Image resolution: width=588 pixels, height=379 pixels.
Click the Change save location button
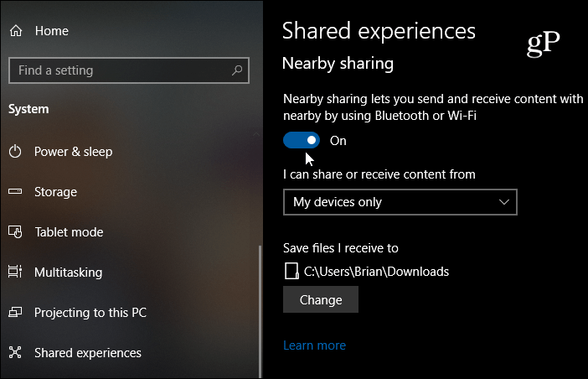point(321,300)
